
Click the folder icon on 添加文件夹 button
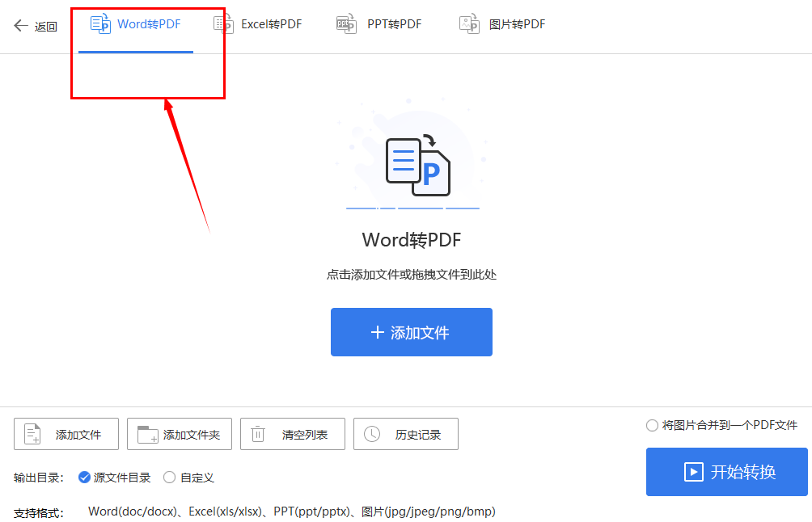coord(146,434)
